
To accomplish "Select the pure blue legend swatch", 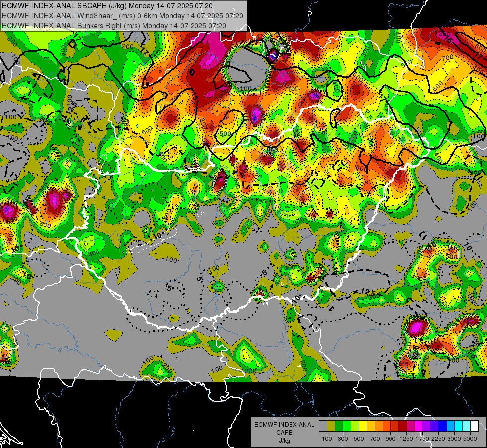I will pos(443,426).
